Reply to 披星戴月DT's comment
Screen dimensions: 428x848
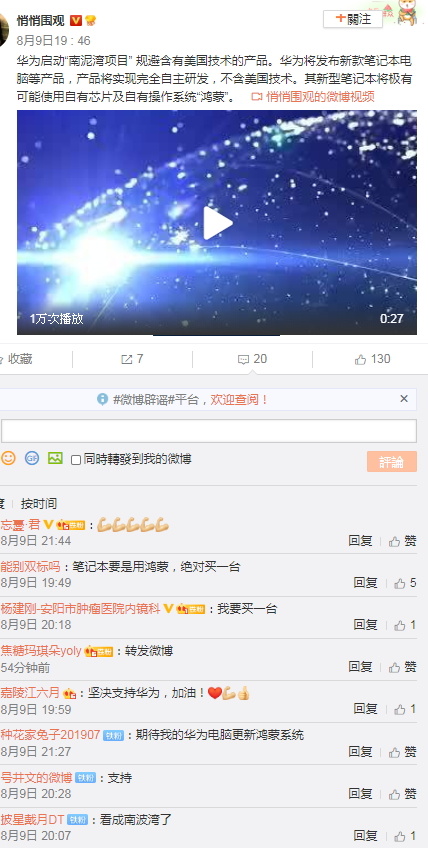365,836
